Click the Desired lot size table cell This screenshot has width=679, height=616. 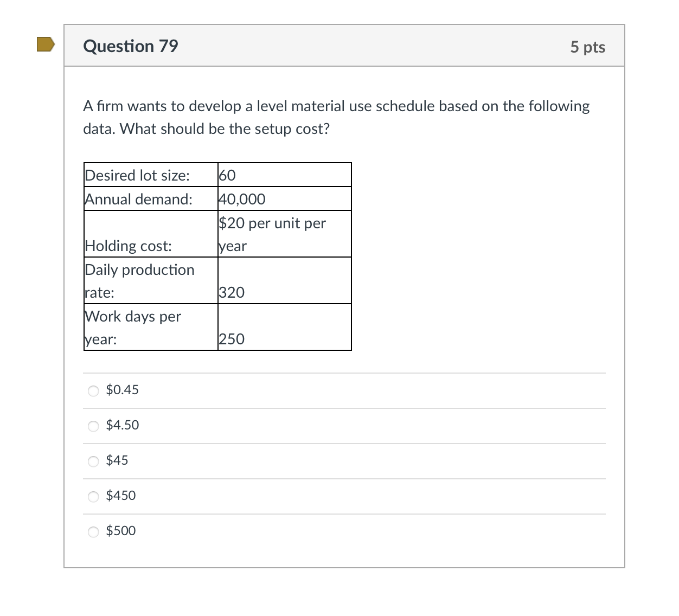coord(137,175)
